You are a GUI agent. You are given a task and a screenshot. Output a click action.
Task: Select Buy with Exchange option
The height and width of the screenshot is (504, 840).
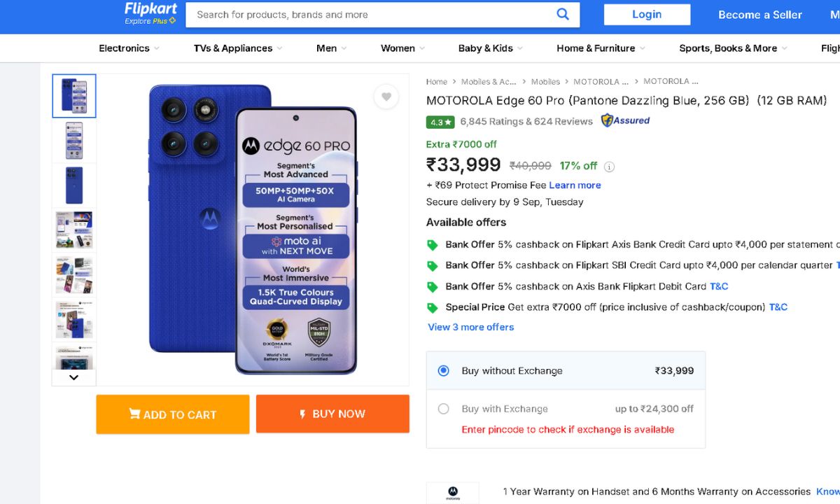click(443, 409)
